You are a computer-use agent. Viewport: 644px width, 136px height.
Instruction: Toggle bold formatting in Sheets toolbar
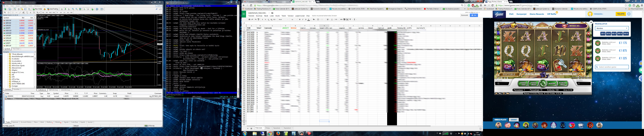click(300, 20)
